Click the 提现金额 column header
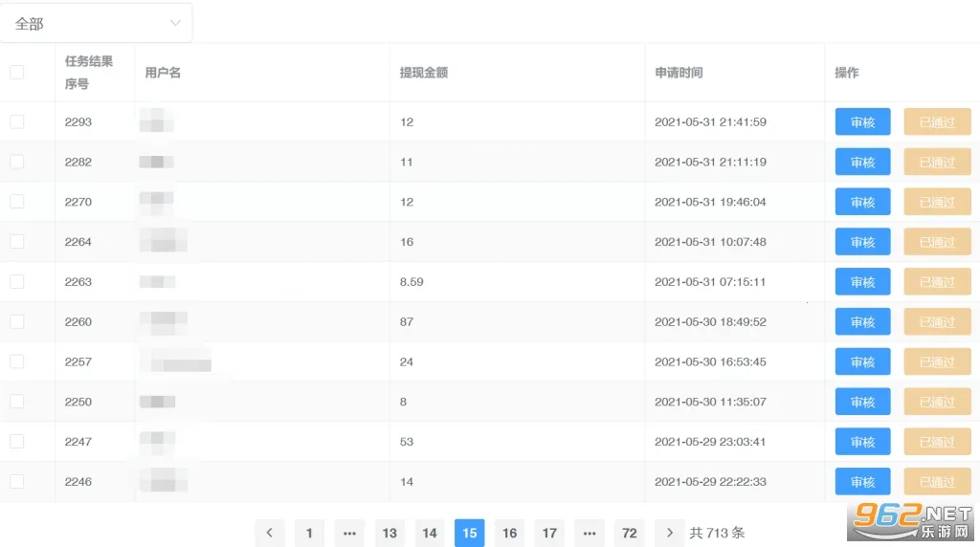This screenshot has width=980, height=547. (x=424, y=73)
